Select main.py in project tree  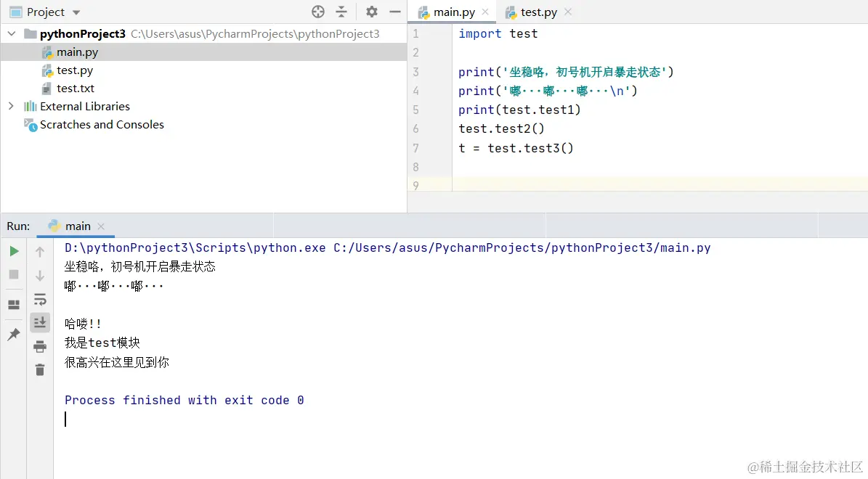point(77,52)
